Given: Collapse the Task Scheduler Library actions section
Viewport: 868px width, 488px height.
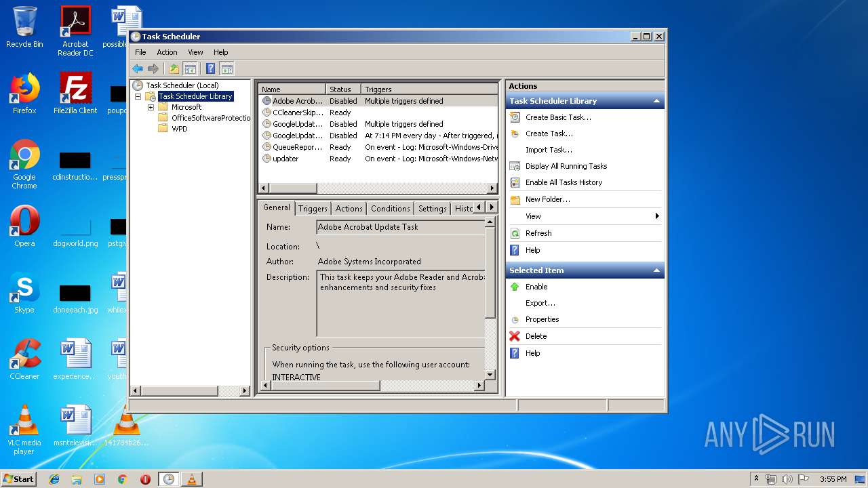Looking at the screenshot, I should [656, 101].
